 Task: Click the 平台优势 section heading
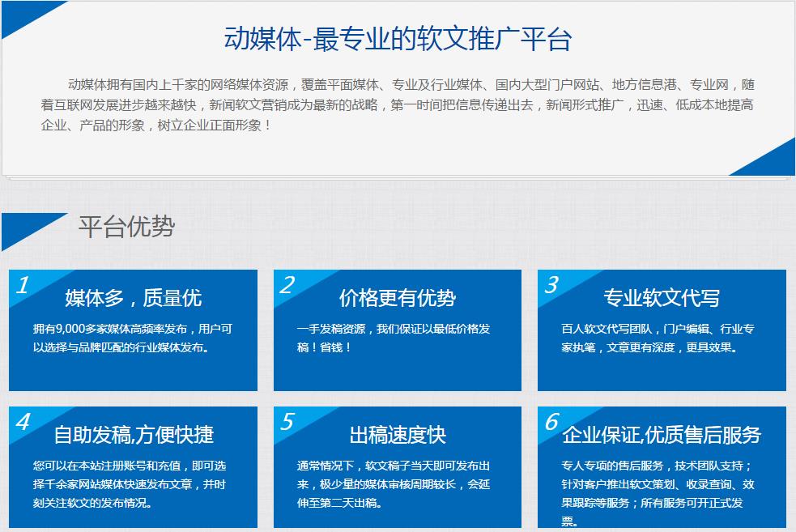tap(126, 227)
